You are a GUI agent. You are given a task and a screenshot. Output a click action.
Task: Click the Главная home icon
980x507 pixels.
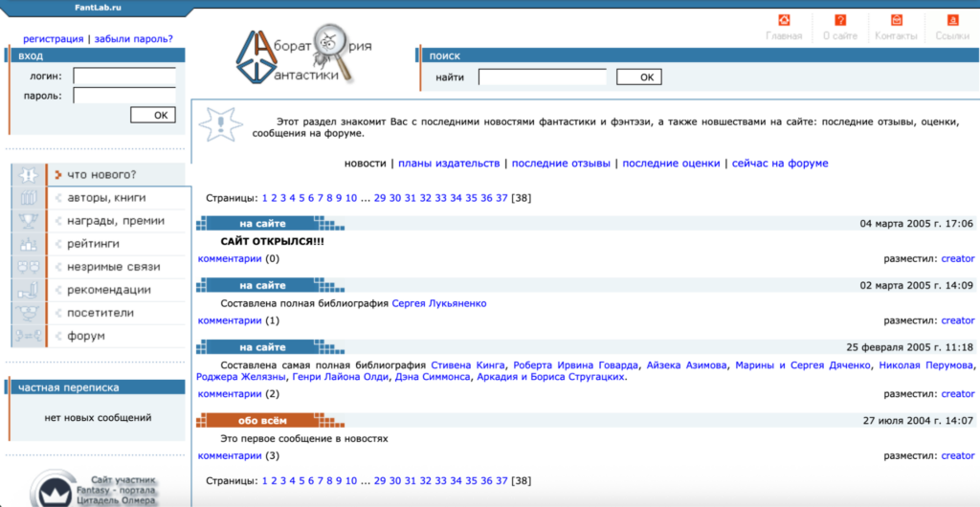pyautogui.click(x=784, y=21)
